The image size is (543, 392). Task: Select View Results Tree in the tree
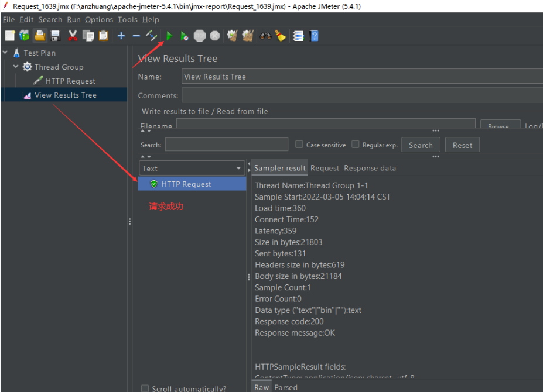coord(66,95)
